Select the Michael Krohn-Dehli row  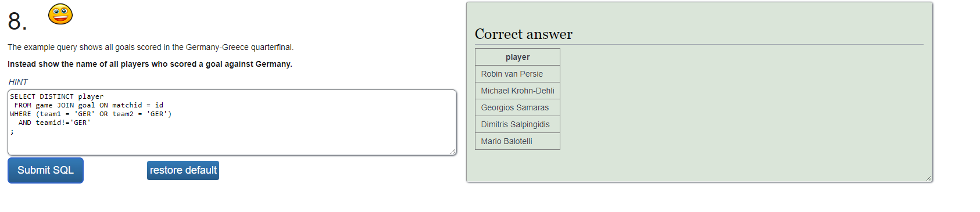coord(517,91)
